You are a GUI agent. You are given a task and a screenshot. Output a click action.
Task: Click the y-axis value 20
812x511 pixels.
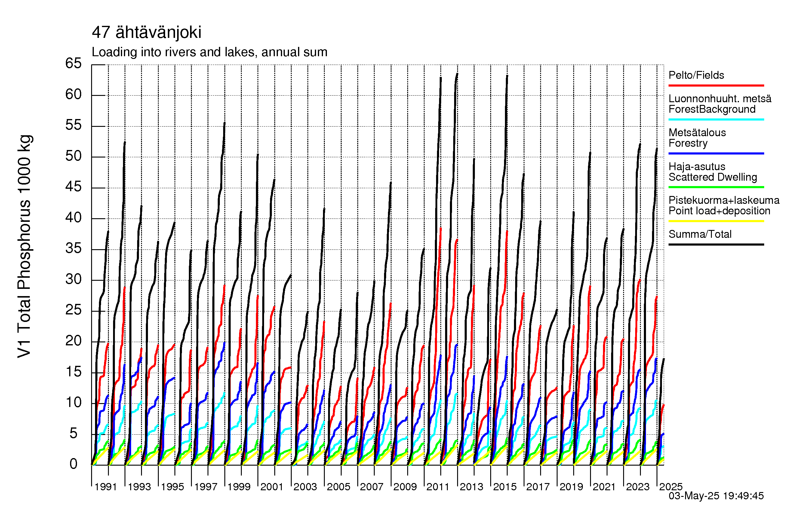73,341
